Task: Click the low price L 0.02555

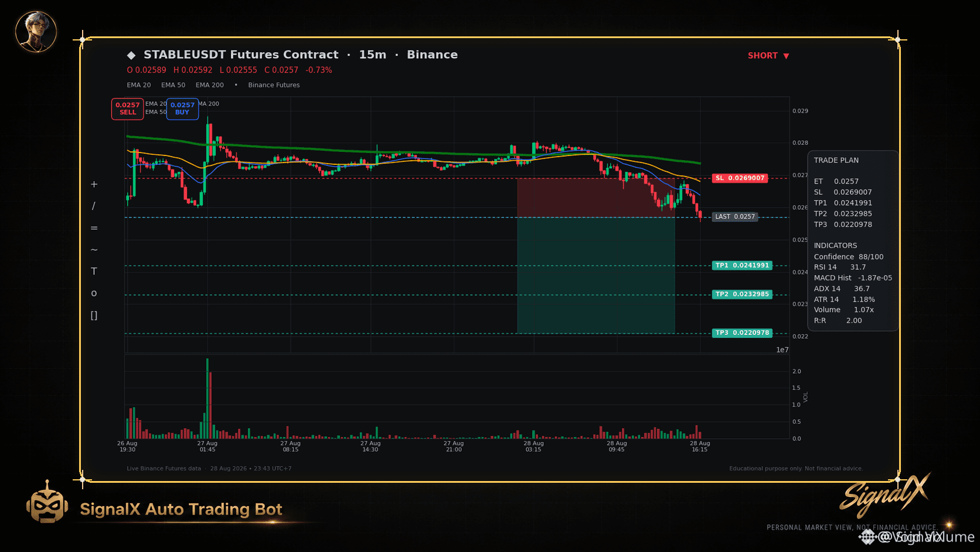Action: pos(239,70)
